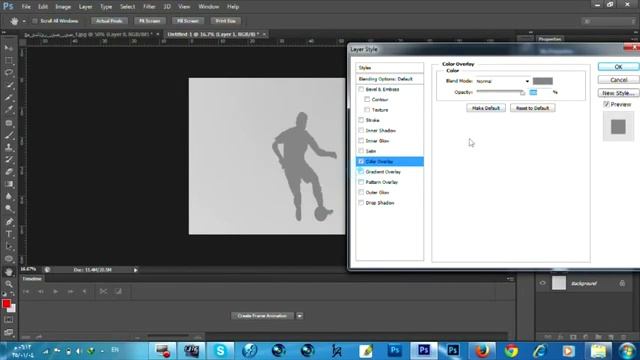This screenshot has width=640, height=360.
Task: Switch to the Untitled-1 document tab
Action: (x=213, y=34)
